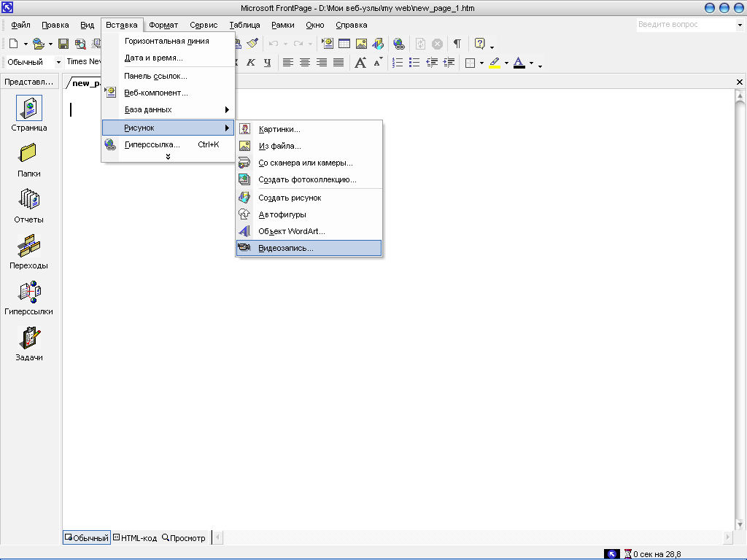Toggle Italic formatting (К)
The image size is (747, 560).
(251, 63)
